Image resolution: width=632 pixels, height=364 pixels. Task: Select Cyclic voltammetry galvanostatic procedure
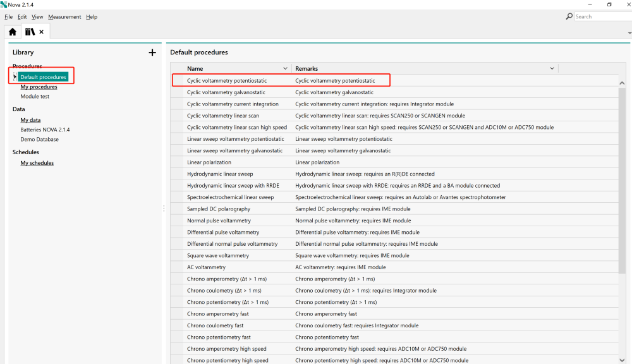coord(226,92)
